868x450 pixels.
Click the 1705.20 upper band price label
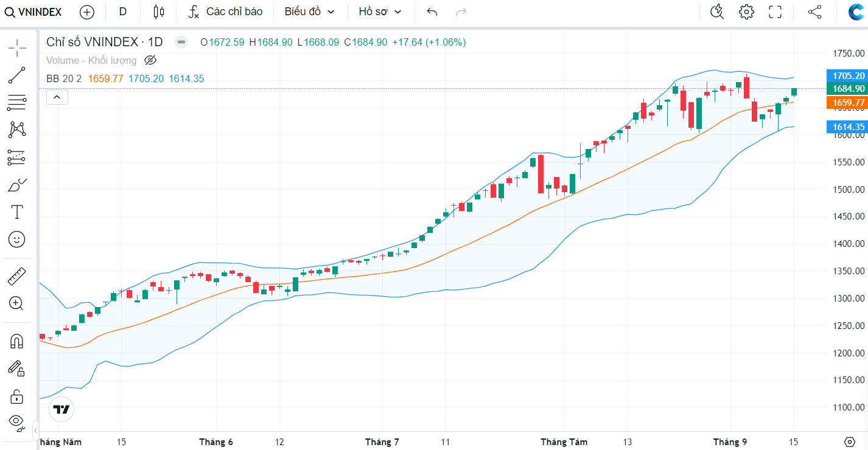847,76
